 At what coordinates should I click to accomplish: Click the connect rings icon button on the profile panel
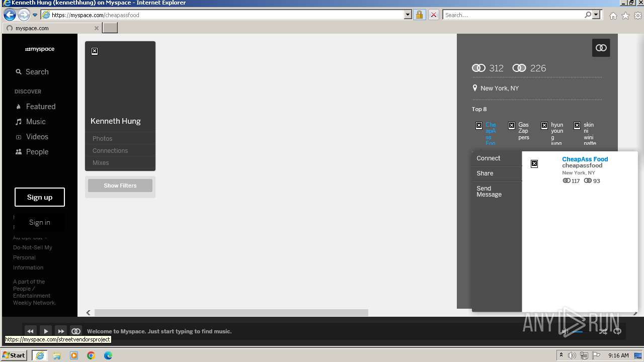click(x=601, y=48)
